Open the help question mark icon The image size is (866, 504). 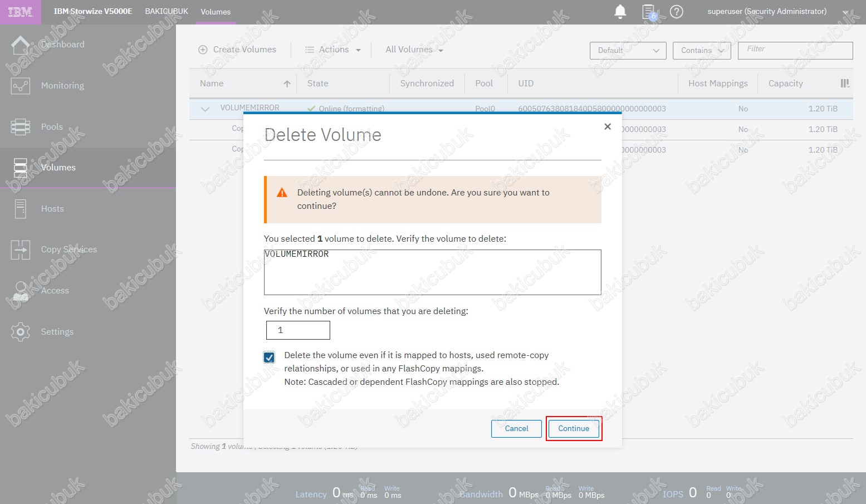click(676, 12)
